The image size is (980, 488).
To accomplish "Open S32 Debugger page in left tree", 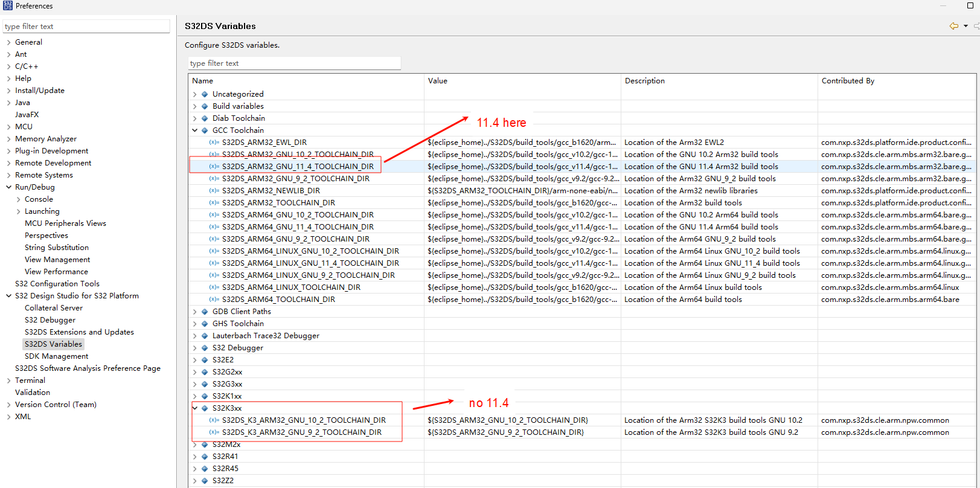I will (50, 320).
